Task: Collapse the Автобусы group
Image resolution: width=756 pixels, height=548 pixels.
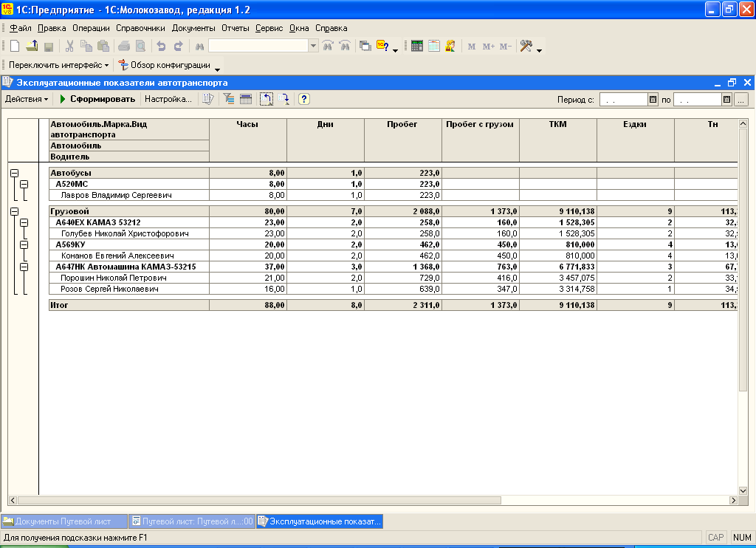Action: point(13,173)
